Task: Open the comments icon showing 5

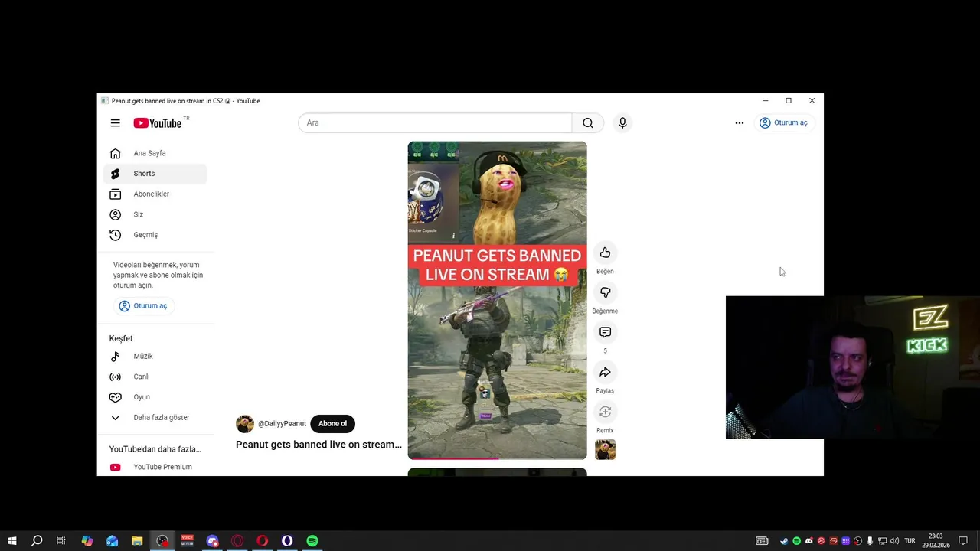Action: tap(605, 332)
